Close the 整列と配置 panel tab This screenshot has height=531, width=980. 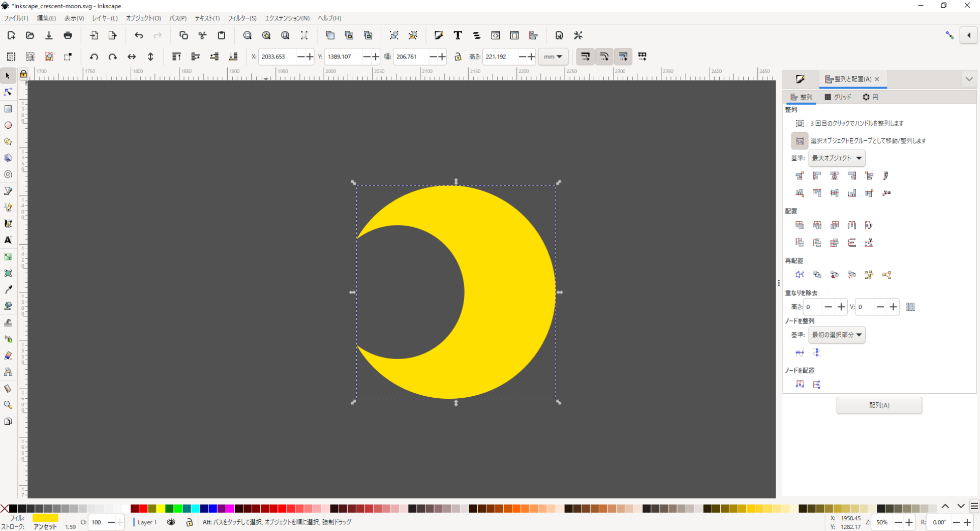(877, 79)
